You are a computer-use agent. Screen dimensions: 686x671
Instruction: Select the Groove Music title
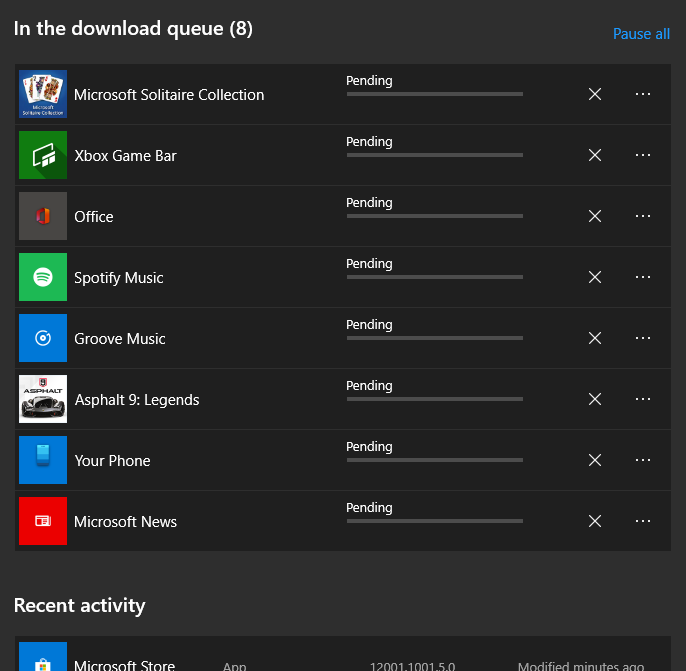point(120,339)
